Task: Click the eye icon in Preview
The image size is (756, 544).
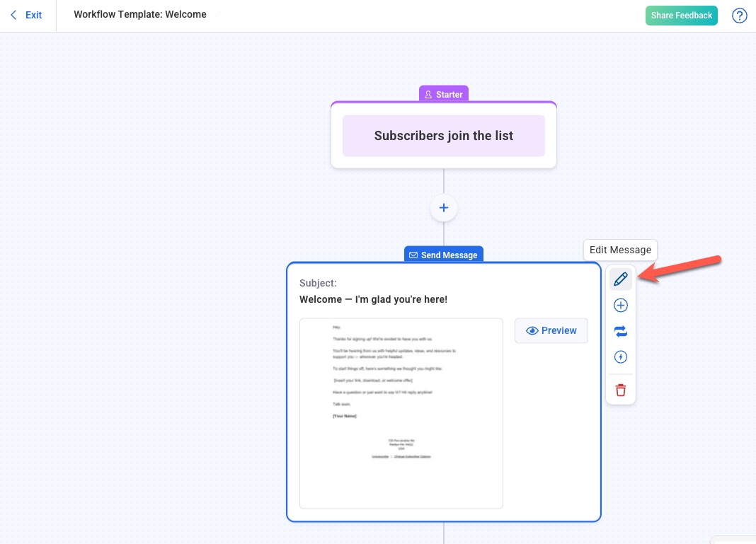Action: [x=532, y=330]
